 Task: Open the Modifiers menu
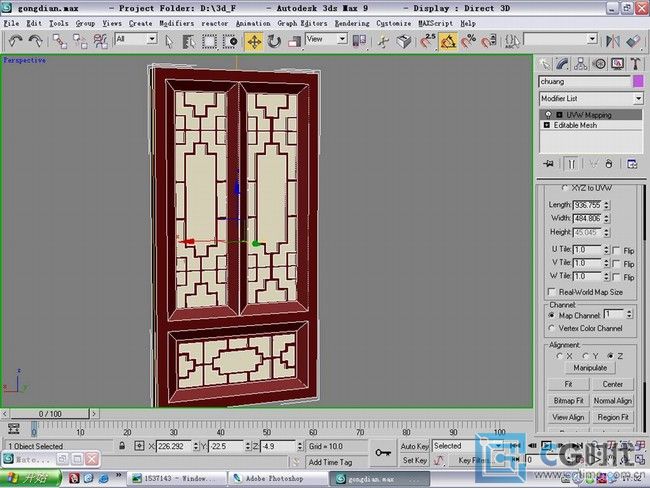click(x=177, y=24)
